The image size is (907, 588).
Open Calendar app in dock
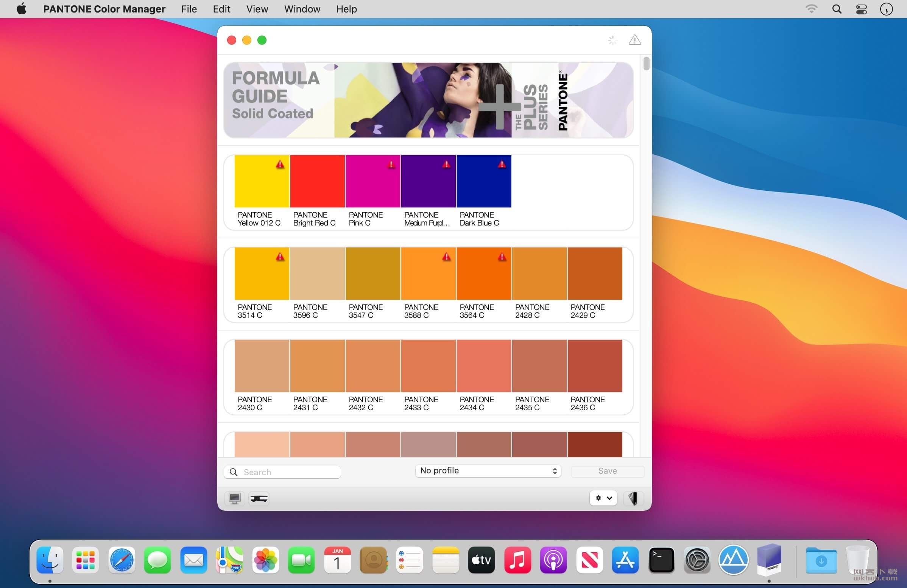click(x=337, y=560)
